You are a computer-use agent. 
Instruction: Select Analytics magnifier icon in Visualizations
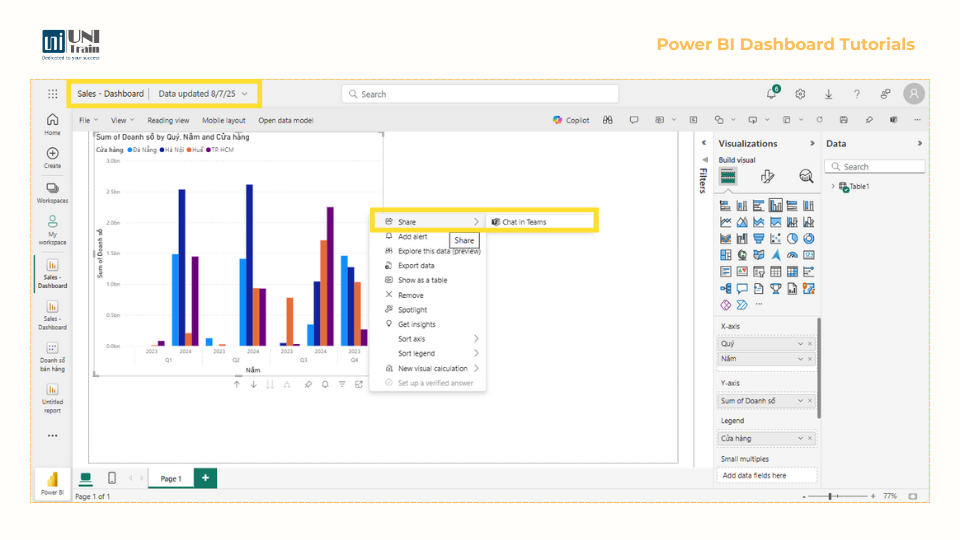806,177
